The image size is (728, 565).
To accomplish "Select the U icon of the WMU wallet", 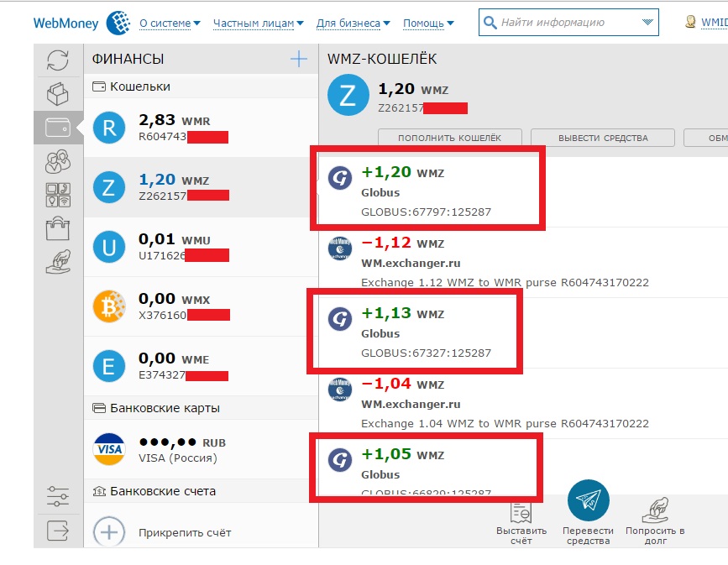I will point(109,247).
